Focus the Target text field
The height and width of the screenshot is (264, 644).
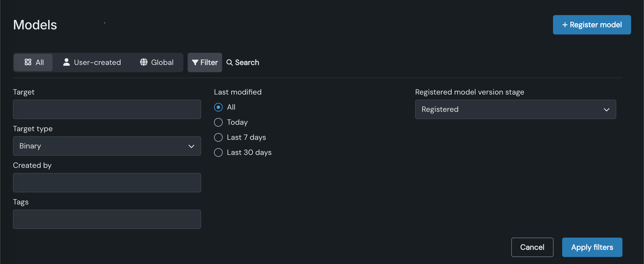107,109
